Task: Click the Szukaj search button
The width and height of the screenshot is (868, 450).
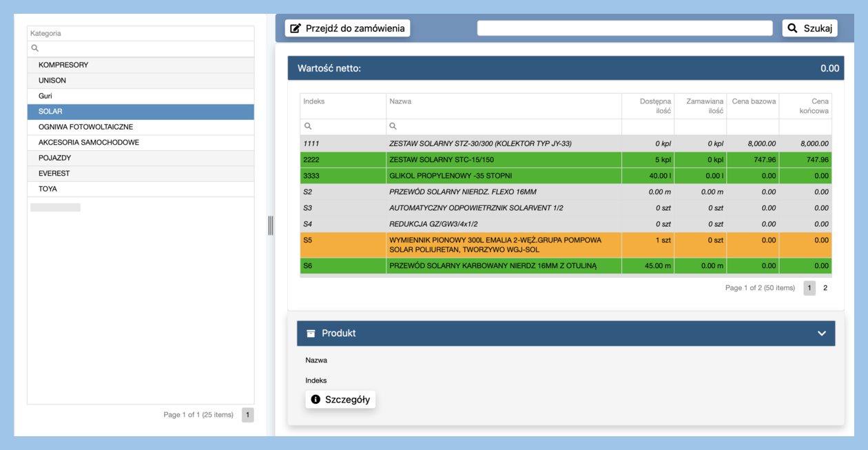Action: click(809, 28)
